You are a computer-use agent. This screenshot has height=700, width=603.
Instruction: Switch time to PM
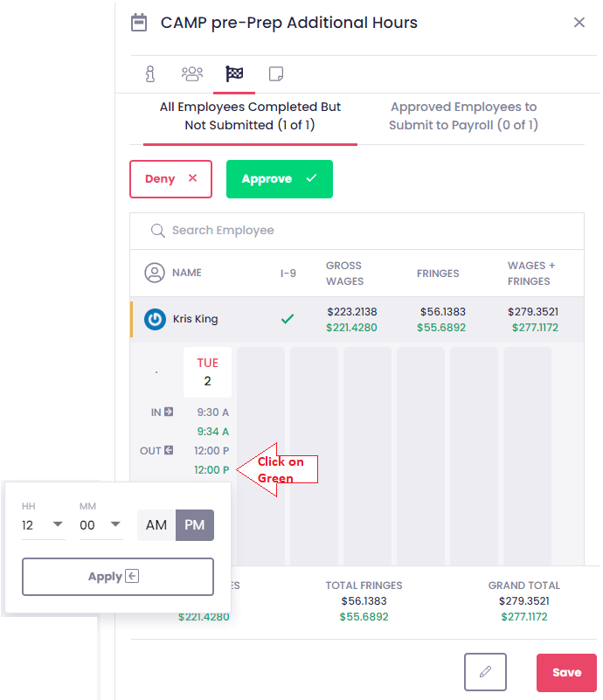(x=195, y=525)
